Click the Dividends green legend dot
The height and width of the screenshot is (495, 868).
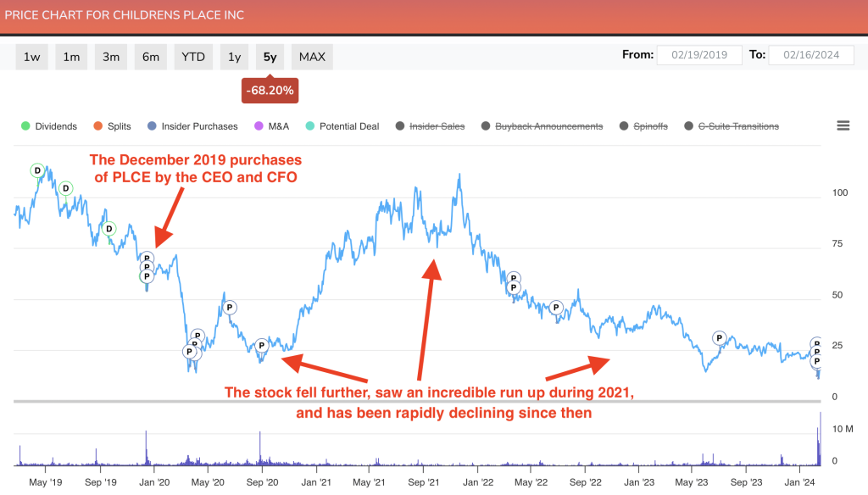point(25,126)
